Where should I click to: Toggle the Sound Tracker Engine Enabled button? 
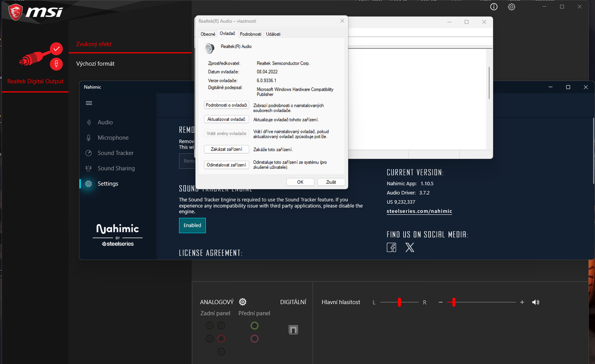[192, 225]
